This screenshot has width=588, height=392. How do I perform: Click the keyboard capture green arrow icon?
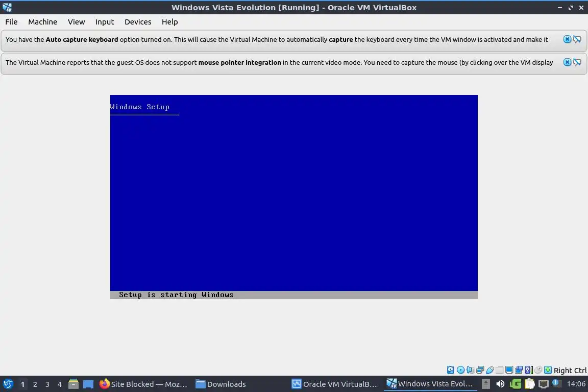tap(548, 370)
